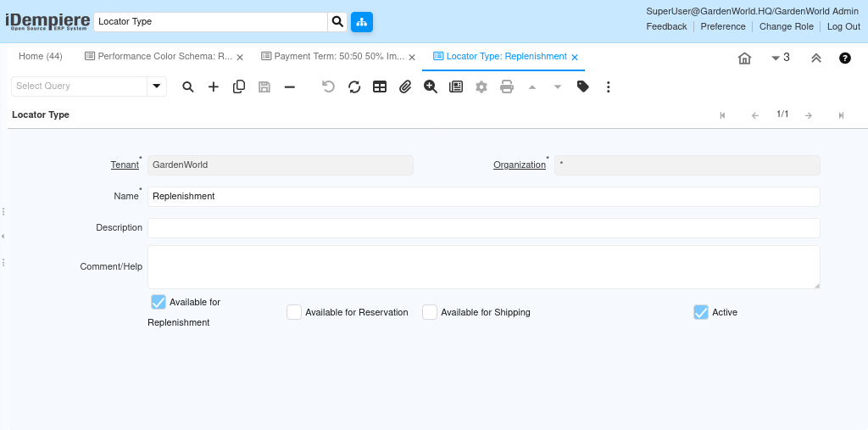Screen dimensions: 868x430
Task: Expand the Select Query dropdown
Action: pyautogui.click(x=157, y=87)
